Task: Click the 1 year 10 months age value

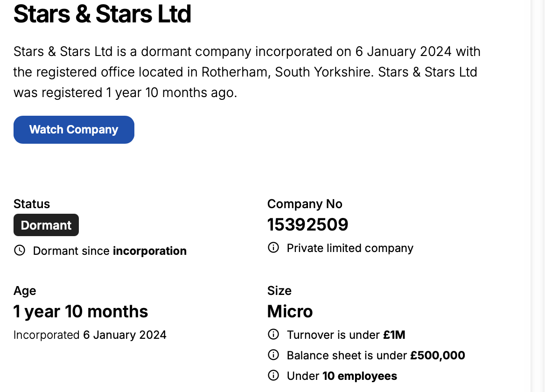Action: (81, 311)
